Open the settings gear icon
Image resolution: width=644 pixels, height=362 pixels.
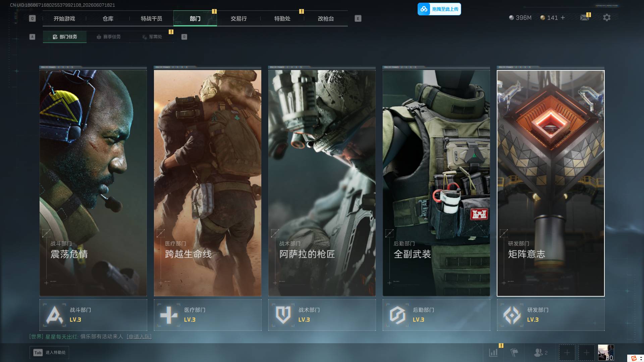[x=607, y=17]
